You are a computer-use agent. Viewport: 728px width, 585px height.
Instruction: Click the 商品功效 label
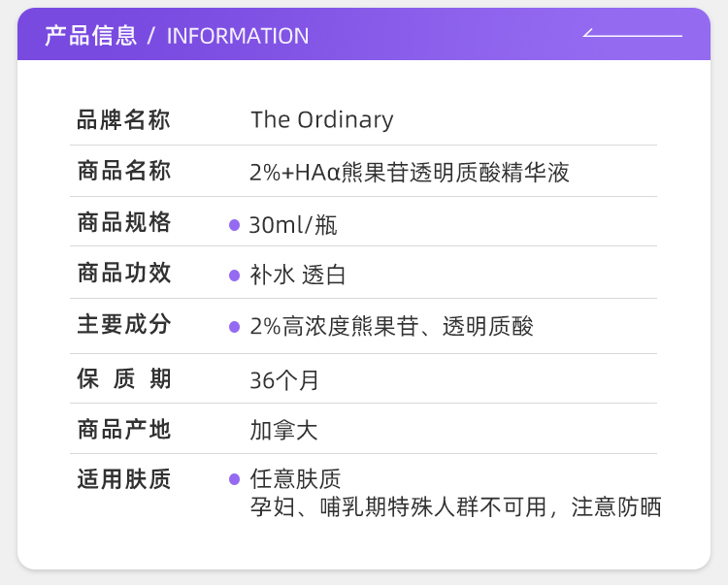pos(123,274)
